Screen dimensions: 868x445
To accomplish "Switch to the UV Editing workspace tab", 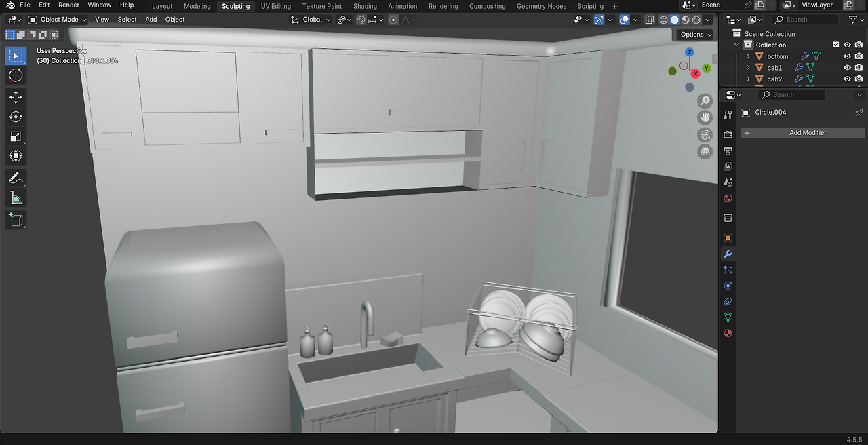I will coord(276,6).
